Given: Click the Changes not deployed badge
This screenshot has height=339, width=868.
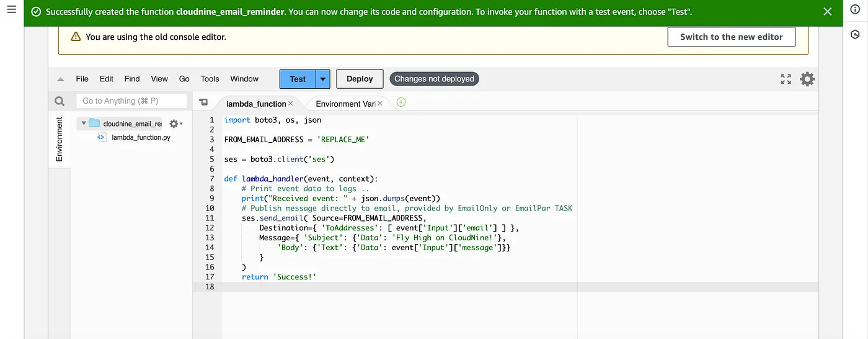Looking at the screenshot, I should click(x=434, y=79).
